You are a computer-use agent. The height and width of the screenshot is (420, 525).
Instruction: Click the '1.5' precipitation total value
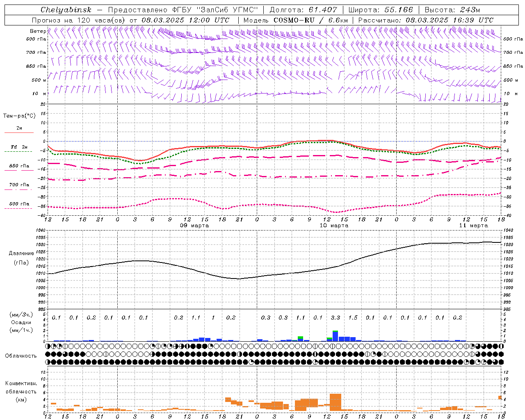(x=353, y=317)
